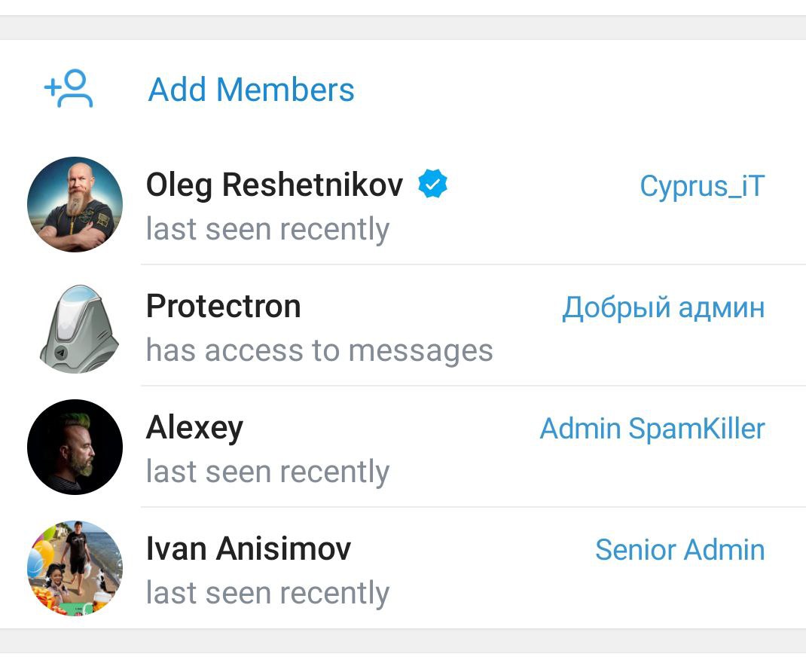Select the Oleg Reshetnikov name

coord(274,185)
